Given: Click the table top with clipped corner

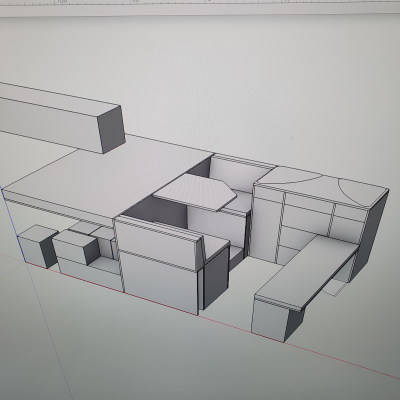Looking at the screenshot, I should coord(196,192).
